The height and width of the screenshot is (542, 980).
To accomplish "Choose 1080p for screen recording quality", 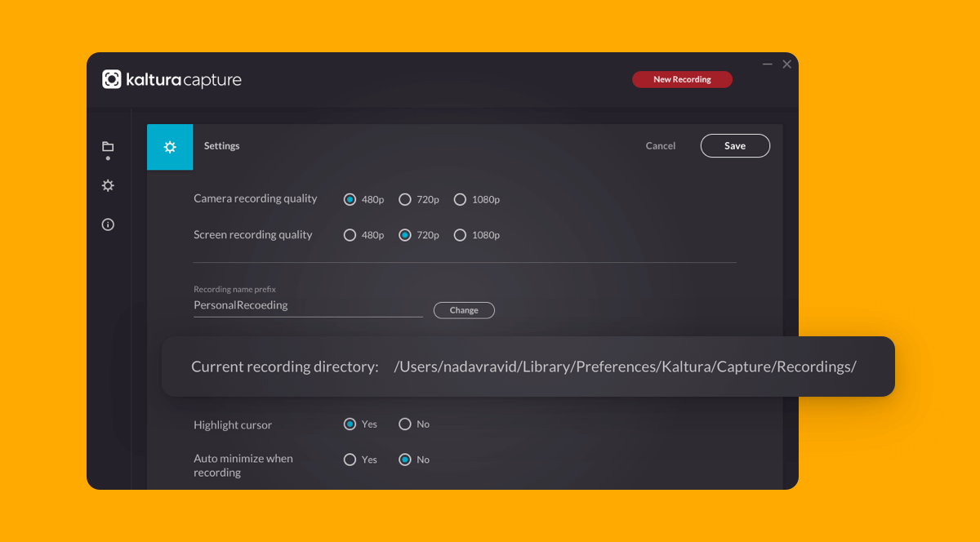I will point(460,235).
